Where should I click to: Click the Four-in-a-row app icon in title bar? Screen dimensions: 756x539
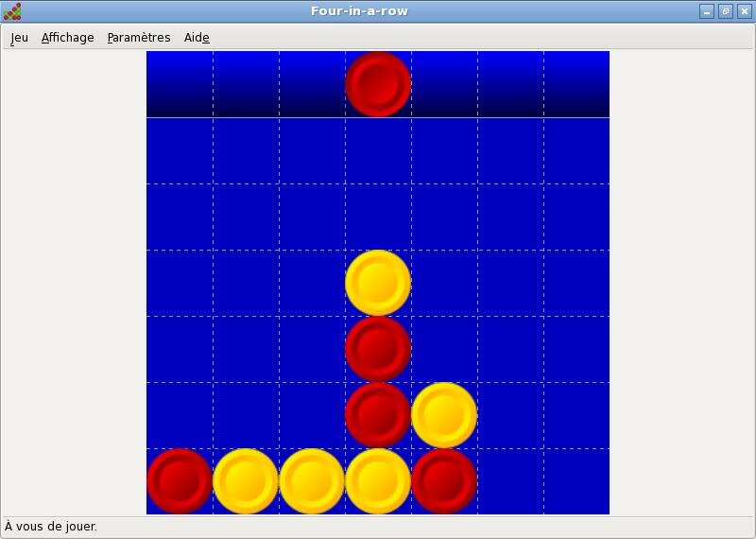[x=12, y=11]
